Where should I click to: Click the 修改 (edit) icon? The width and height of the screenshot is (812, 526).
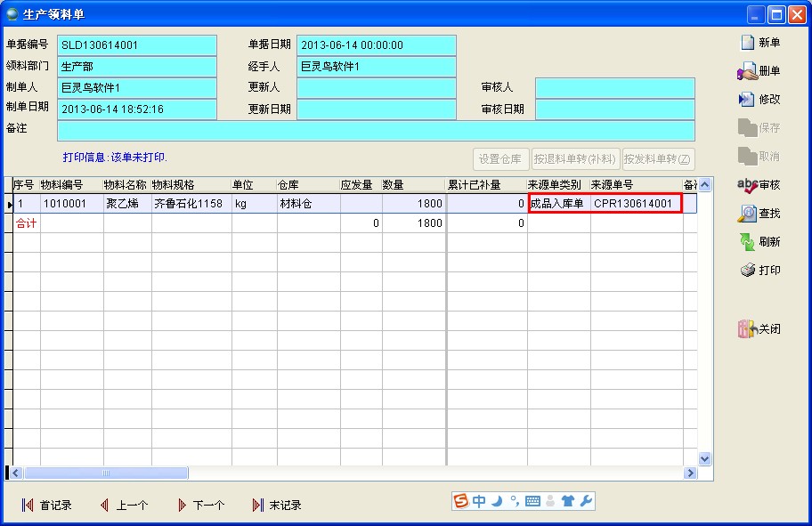tap(747, 100)
